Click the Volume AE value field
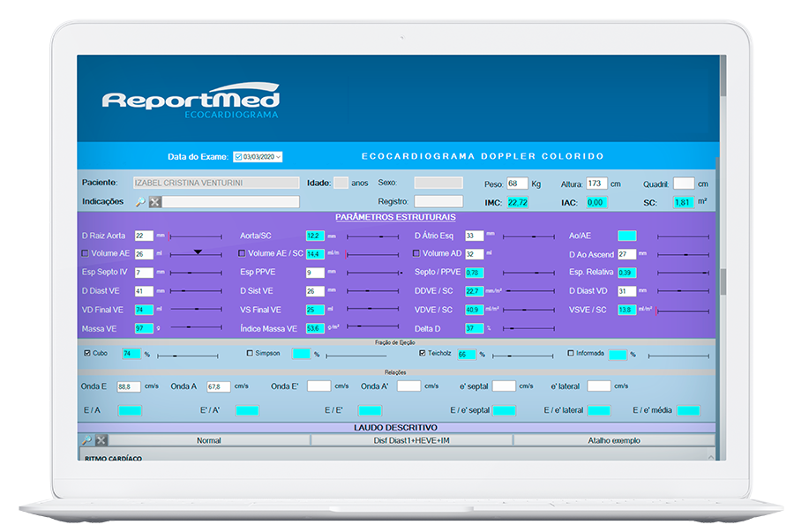794x532 pixels. pos(144,254)
